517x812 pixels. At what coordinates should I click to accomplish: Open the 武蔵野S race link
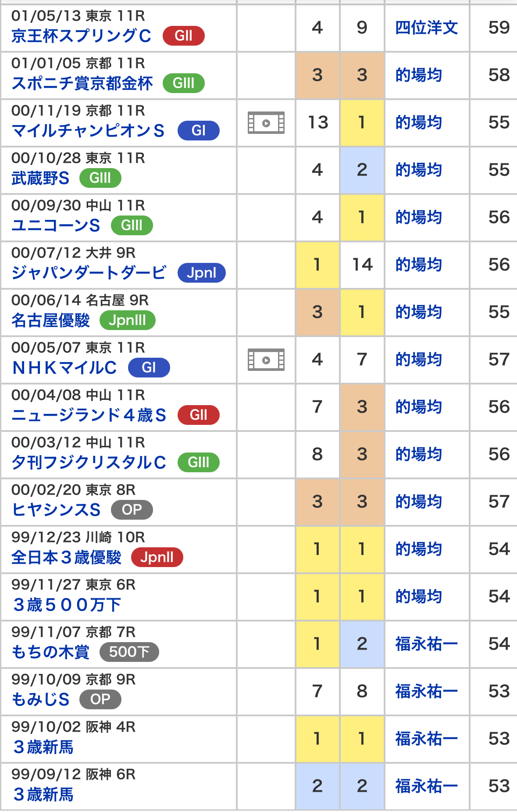tap(40, 178)
